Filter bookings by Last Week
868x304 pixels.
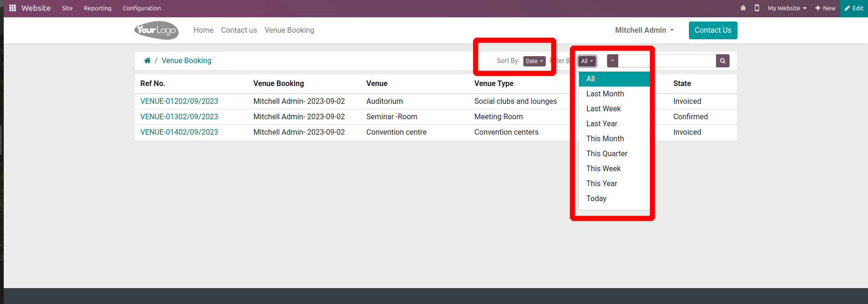pyautogui.click(x=615, y=109)
